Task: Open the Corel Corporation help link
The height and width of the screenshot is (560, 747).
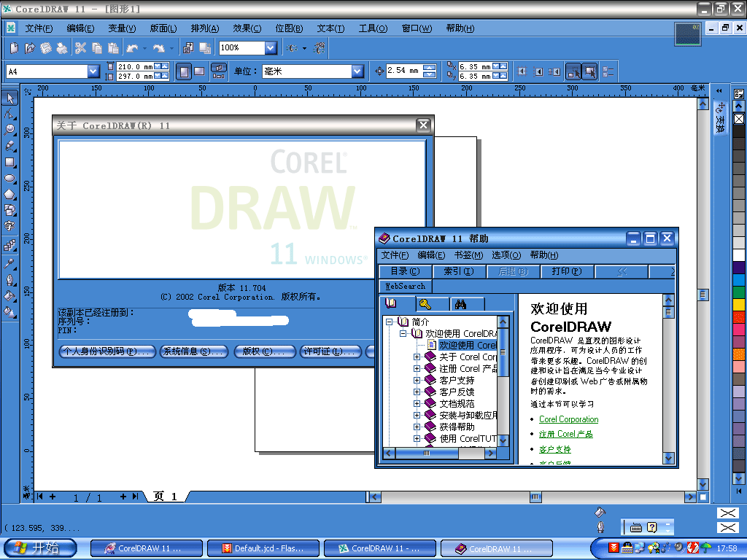Action: pyautogui.click(x=569, y=419)
